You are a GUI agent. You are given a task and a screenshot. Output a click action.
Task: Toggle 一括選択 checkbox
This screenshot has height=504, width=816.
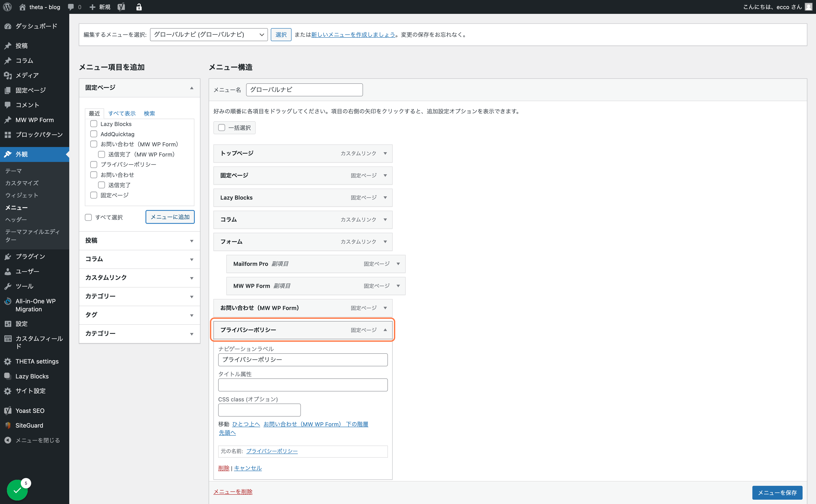point(222,128)
